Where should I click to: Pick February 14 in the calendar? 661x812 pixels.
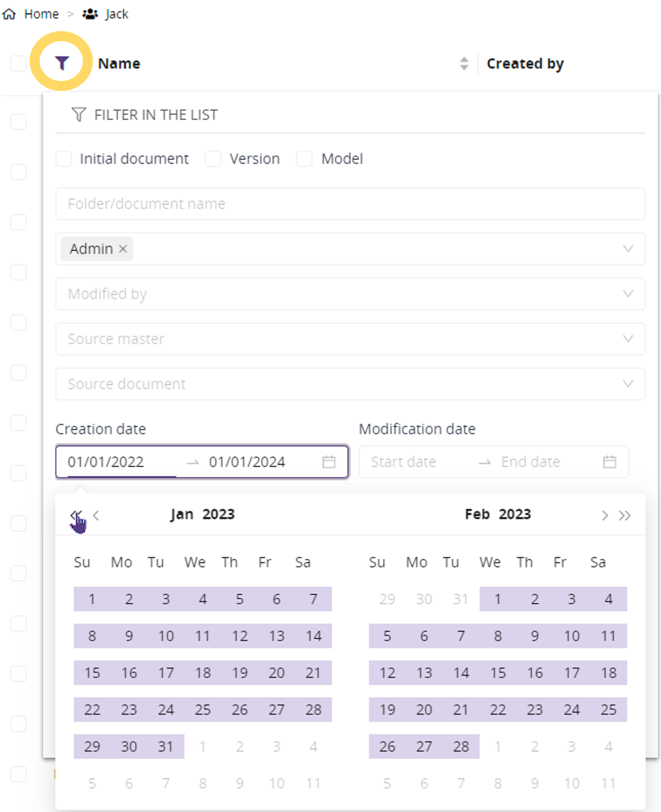tap(461, 673)
